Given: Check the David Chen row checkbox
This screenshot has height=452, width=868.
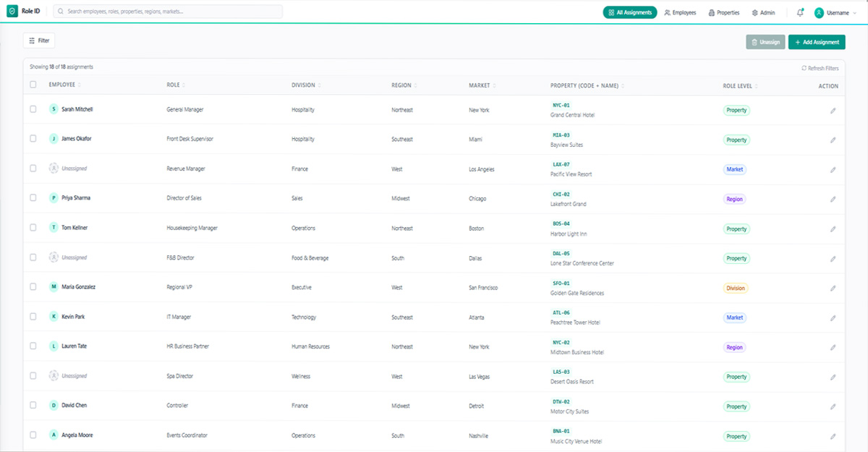Looking at the screenshot, I should [x=33, y=406].
